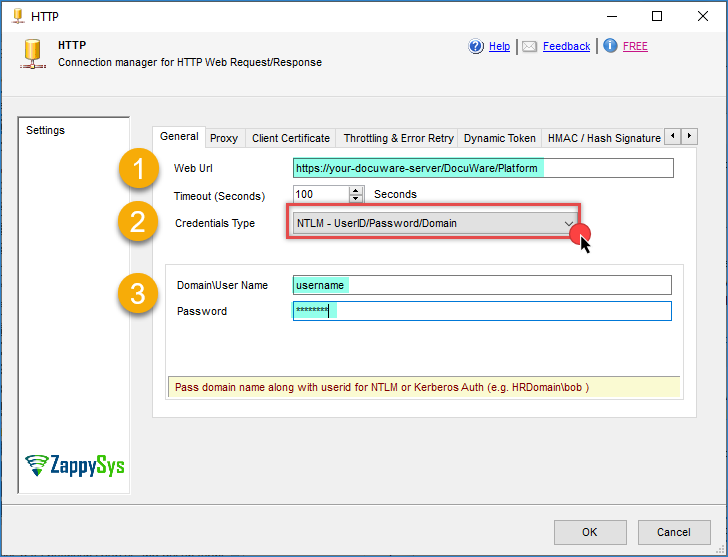This screenshot has width=728, height=557.
Task: Click the ZappySys logo
Action: click(75, 467)
